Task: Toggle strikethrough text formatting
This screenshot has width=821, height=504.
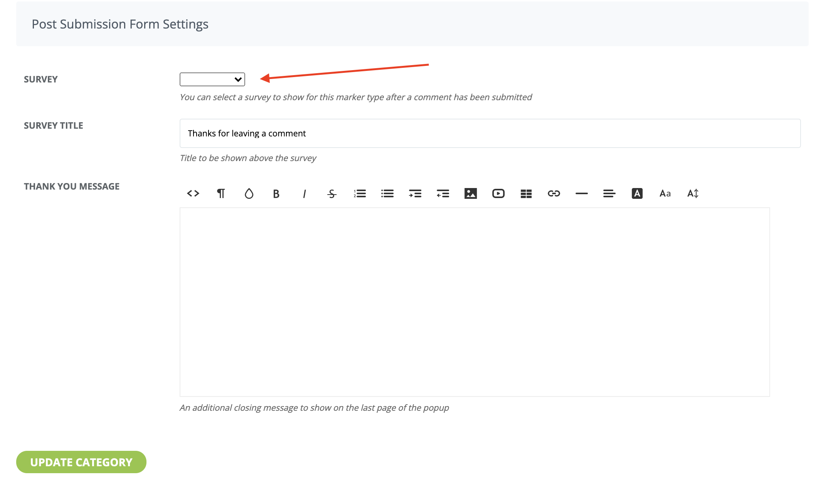Action: pos(331,193)
